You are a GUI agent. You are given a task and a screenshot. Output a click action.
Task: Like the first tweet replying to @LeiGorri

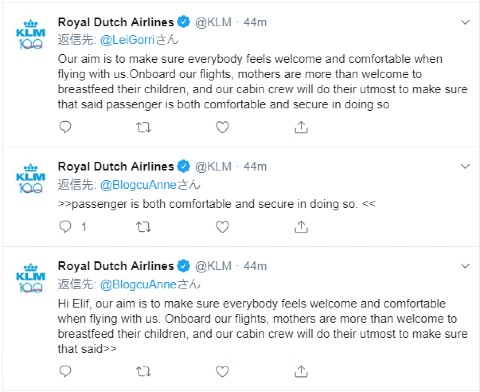click(222, 127)
